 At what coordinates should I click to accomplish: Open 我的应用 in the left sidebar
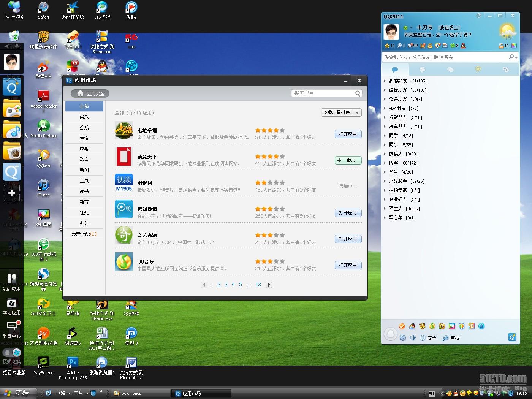11,282
